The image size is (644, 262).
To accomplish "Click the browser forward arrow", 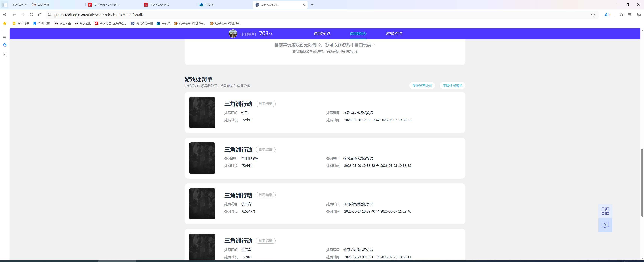I will coord(23,15).
